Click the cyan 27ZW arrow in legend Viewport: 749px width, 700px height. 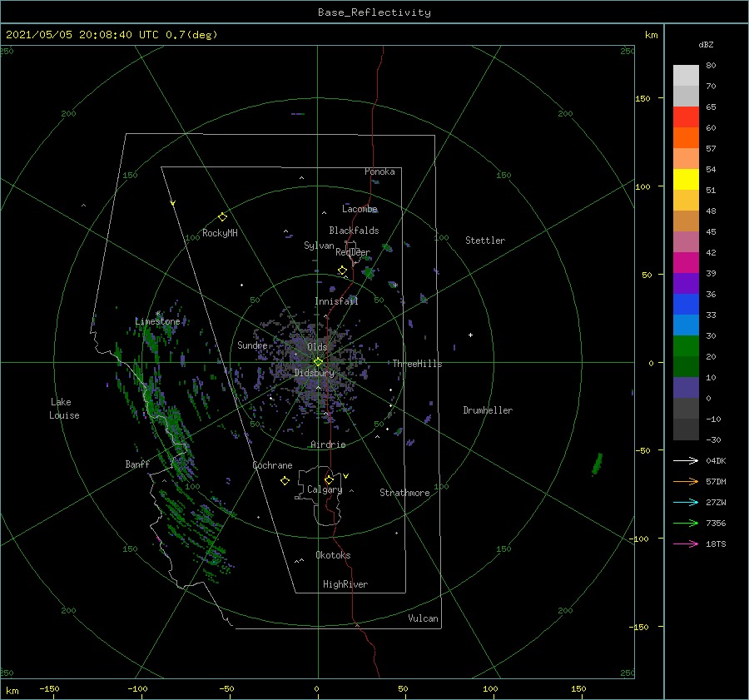686,502
